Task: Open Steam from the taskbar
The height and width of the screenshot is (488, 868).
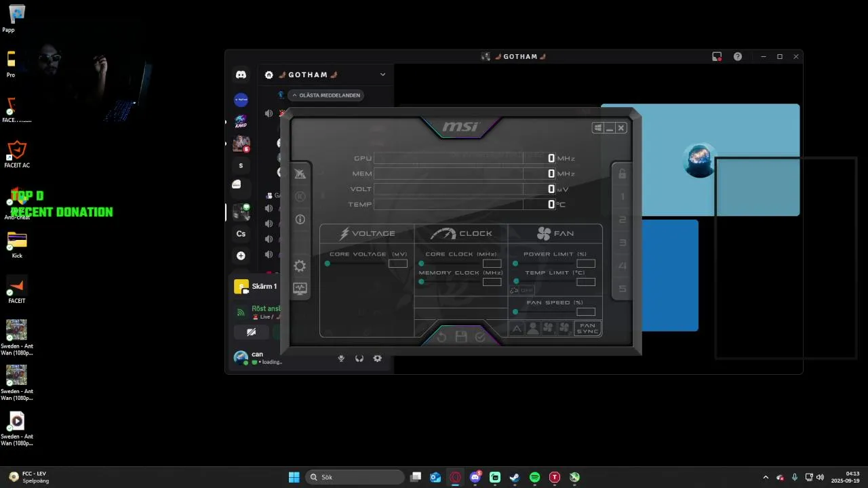Action: pyautogui.click(x=515, y=477)
